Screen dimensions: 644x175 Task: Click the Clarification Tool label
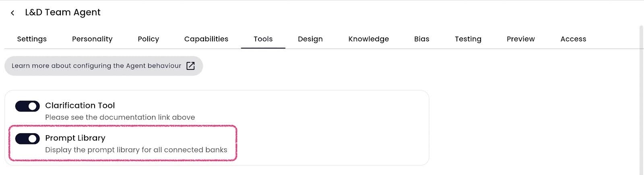click(x=80, y=106)
